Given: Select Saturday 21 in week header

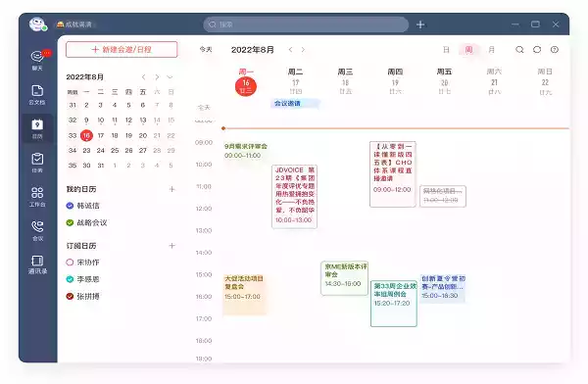Looking at the screenshot, I should (494, 81).
